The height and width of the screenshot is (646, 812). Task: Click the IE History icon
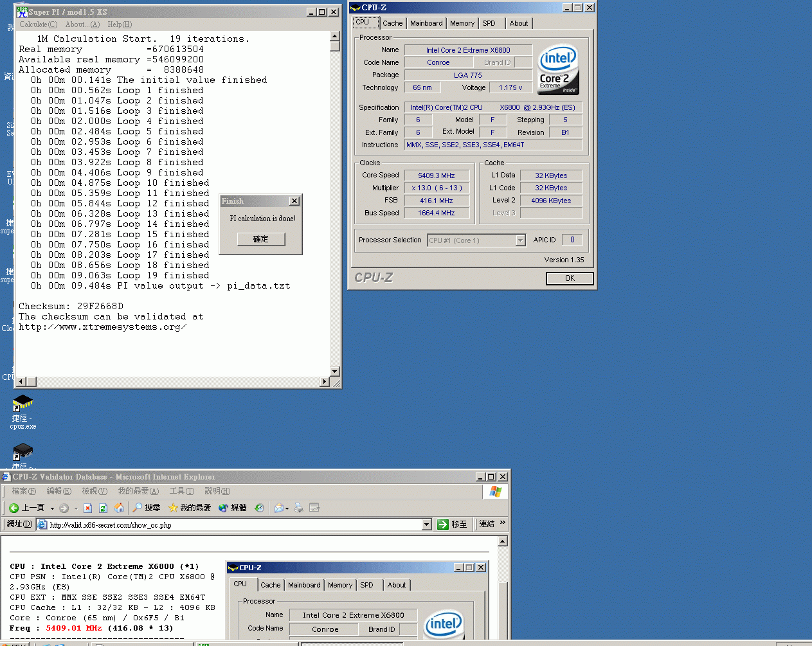[x=259, y=508]
